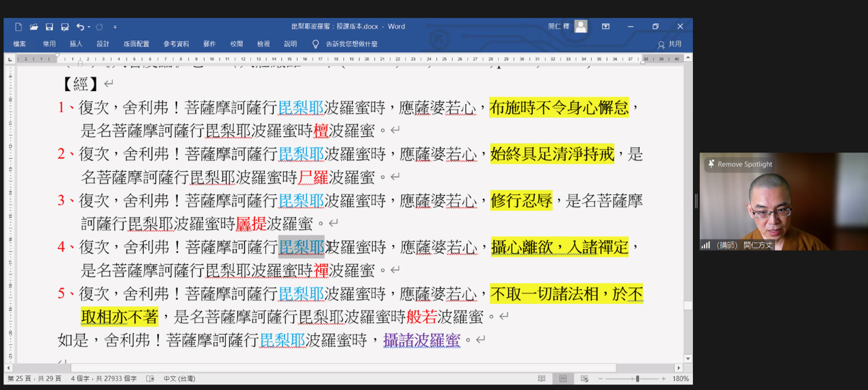Open the 插入 ribbon tab
The image size is (868, 390).
(x=76, y=44)
